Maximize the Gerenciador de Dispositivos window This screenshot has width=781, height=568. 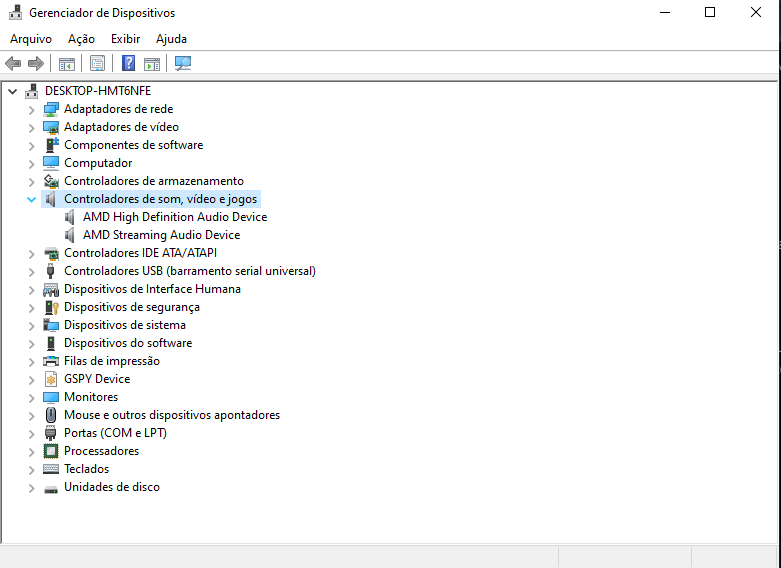tap(710, 12)
